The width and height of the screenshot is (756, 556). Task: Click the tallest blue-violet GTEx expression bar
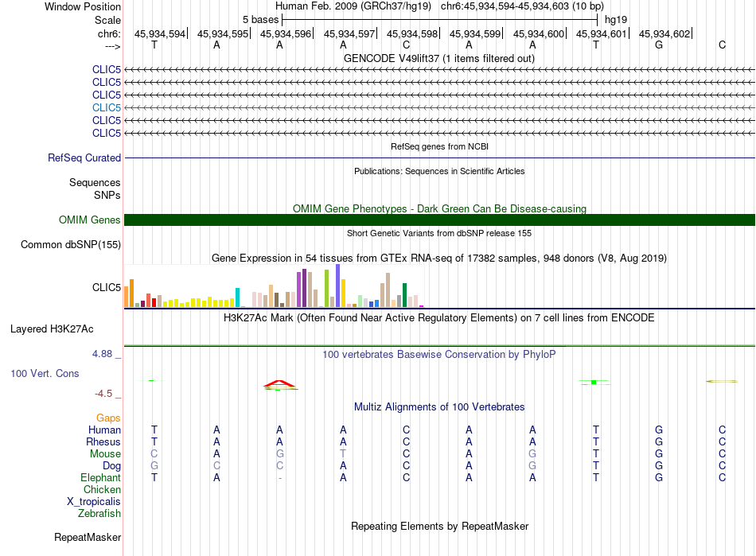[x=337, y=286]
